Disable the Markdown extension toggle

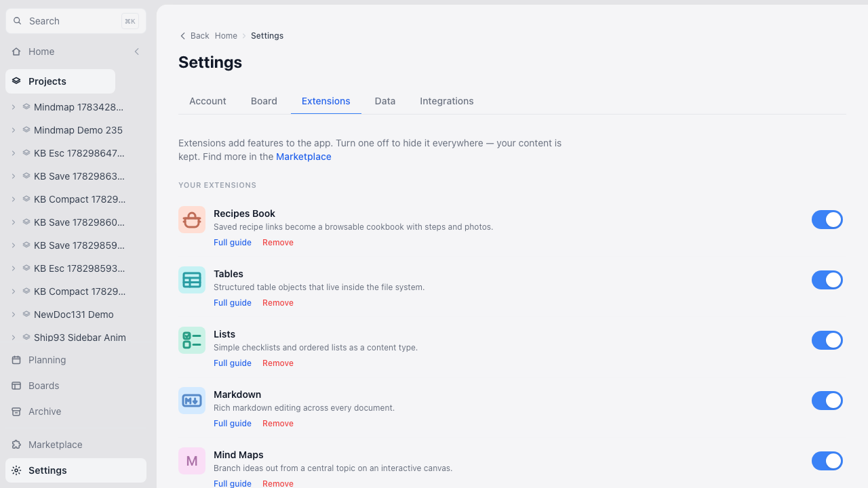tap(827, 401)
